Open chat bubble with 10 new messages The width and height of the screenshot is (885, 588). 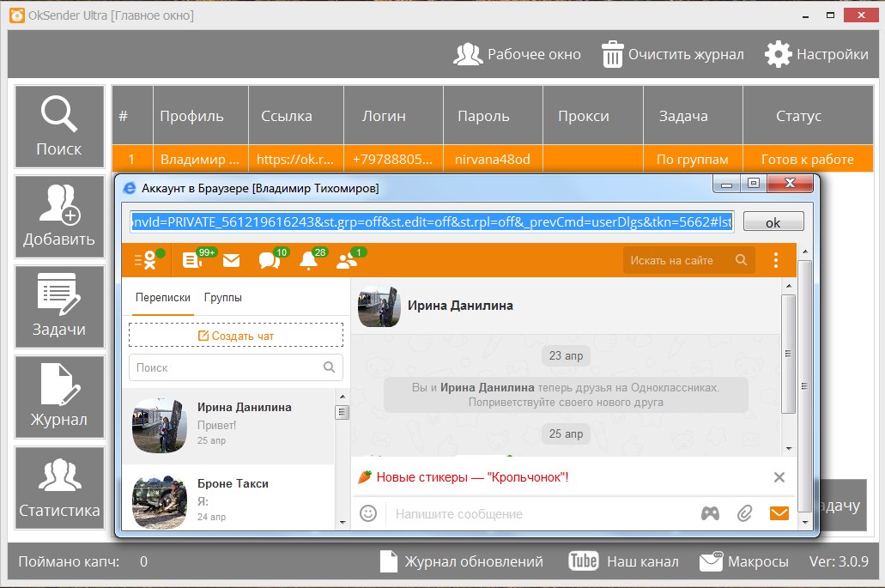269,260
